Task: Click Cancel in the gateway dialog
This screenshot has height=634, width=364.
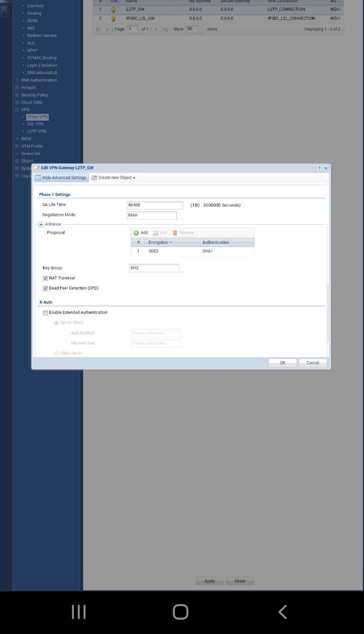Action: click(x=313, y=363)
